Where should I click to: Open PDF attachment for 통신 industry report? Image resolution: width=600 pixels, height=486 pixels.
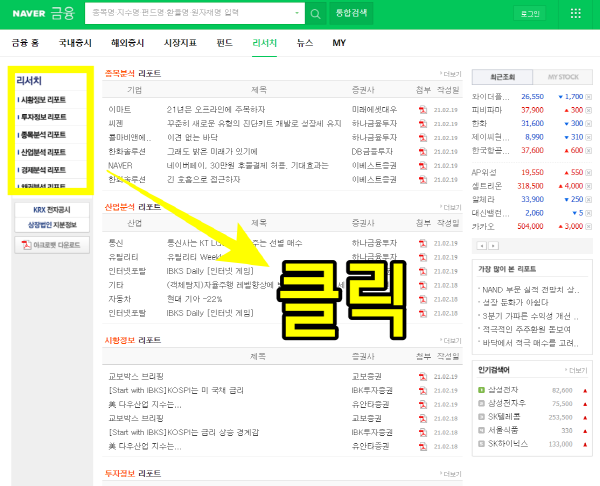tap(422, 243)
